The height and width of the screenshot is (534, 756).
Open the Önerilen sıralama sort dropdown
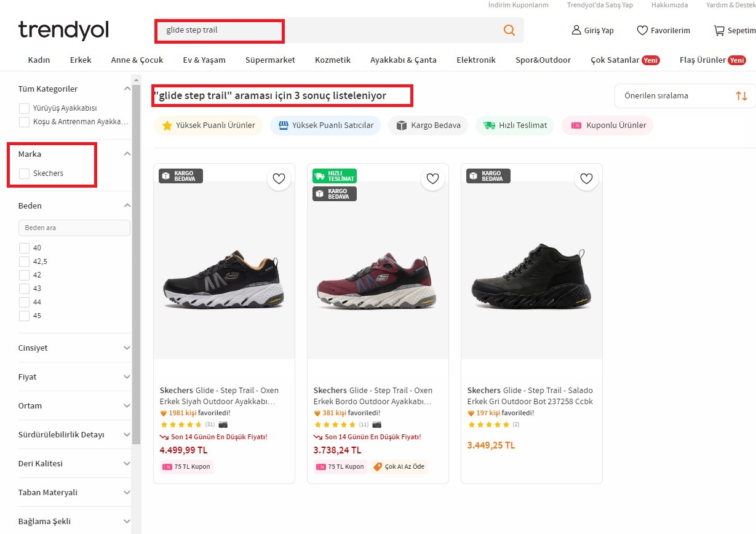pyautogui.click(x=685, y=96)
